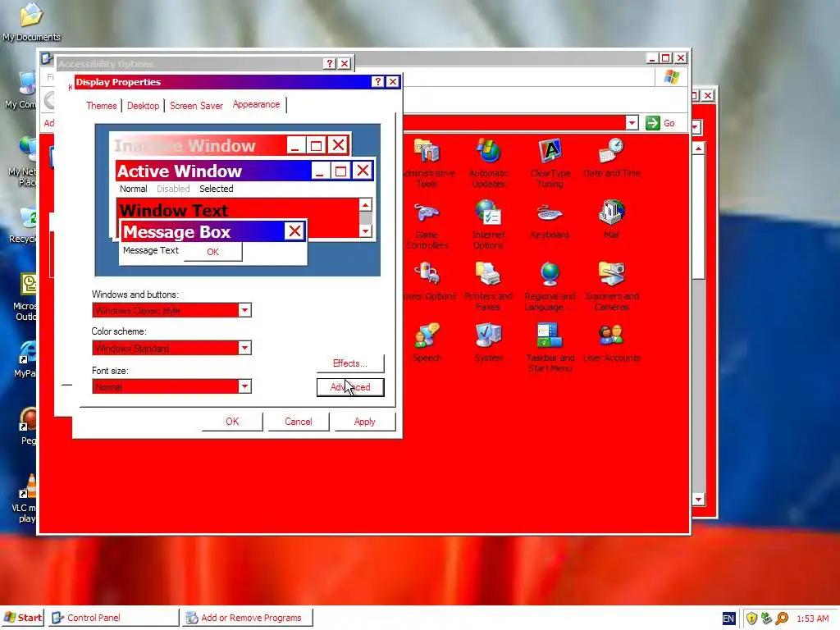Open Keyboard icon in Control Panel

pyautogui.click(x=550, y=220)
